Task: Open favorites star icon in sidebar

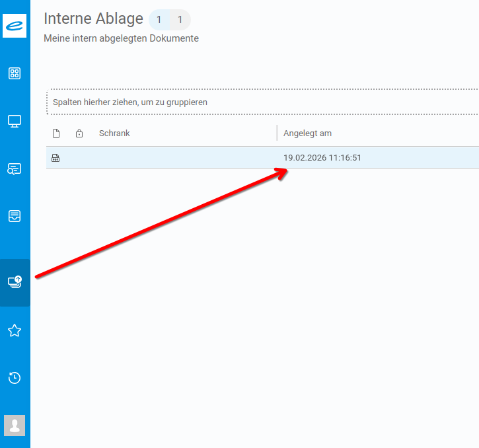Action: (x=15, y=330)
